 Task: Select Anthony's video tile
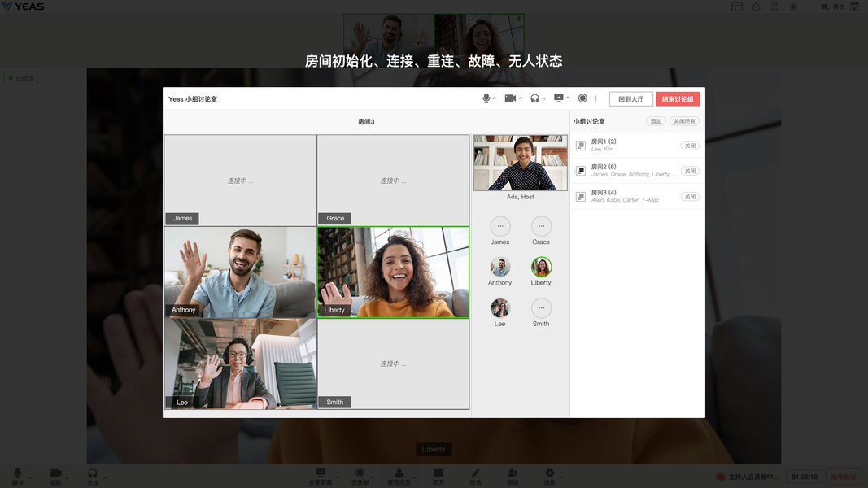pos(240,272)
